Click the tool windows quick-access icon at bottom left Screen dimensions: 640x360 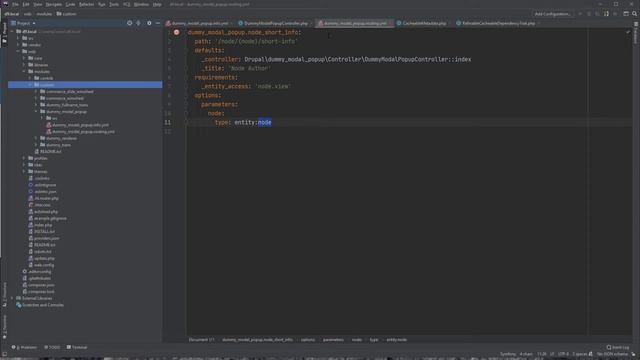(x=4, y=354)
